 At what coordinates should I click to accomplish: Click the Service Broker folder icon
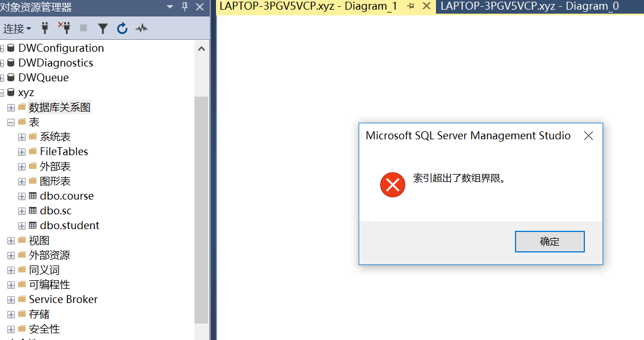(22, 299)
